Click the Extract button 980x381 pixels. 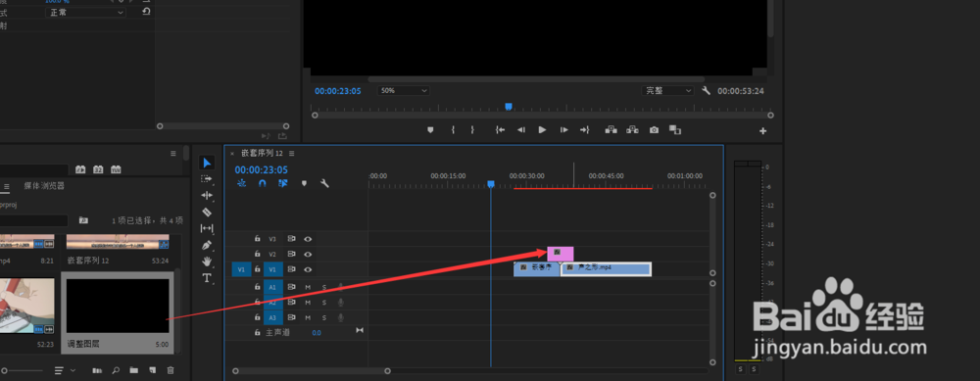pyautogui.click(x=632, y=130)
